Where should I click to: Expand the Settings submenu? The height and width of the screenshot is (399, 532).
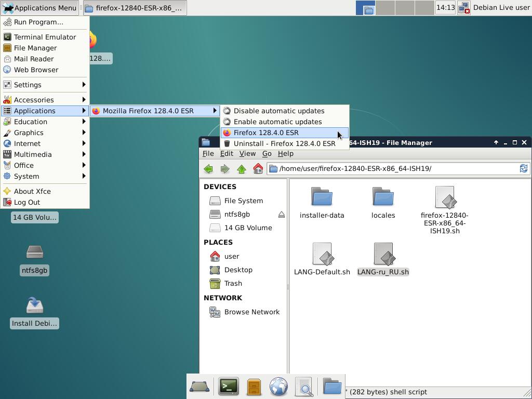click(x=45, y=85)
